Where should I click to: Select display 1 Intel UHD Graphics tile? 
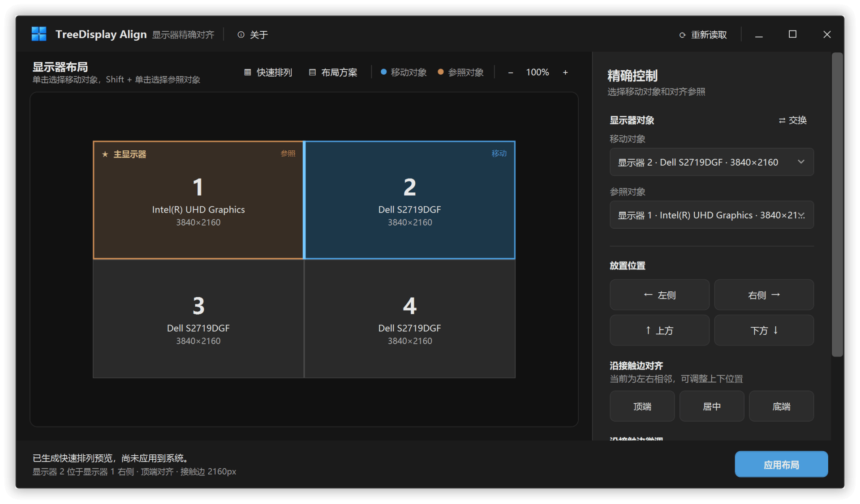(198, 200)
